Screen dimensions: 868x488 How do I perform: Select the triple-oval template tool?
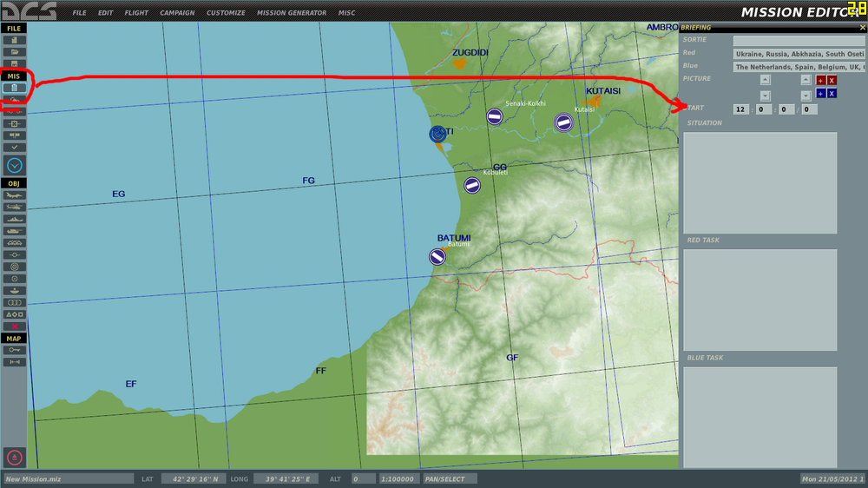[15, 302]
